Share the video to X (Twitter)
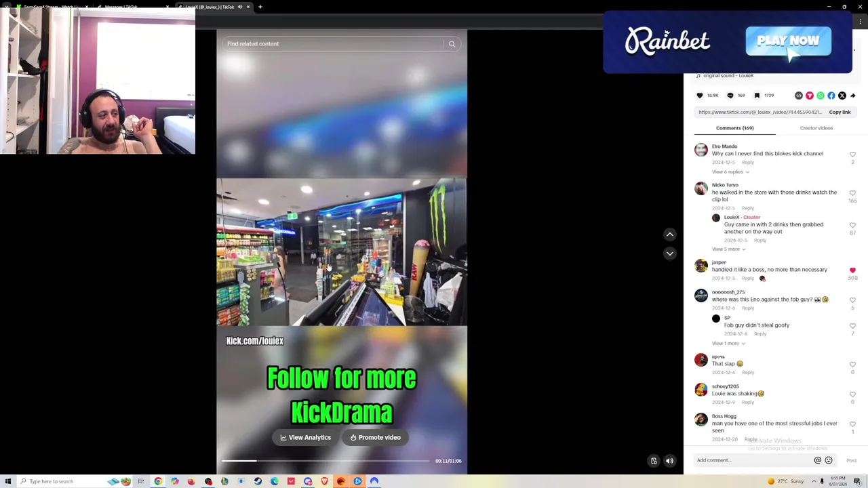 point(842,96)
